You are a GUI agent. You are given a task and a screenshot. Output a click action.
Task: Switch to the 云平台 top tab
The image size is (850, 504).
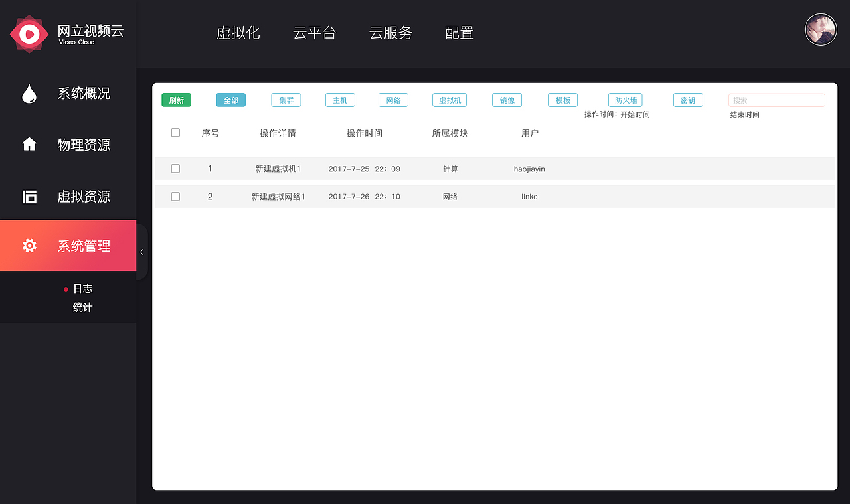pos(314,33)
